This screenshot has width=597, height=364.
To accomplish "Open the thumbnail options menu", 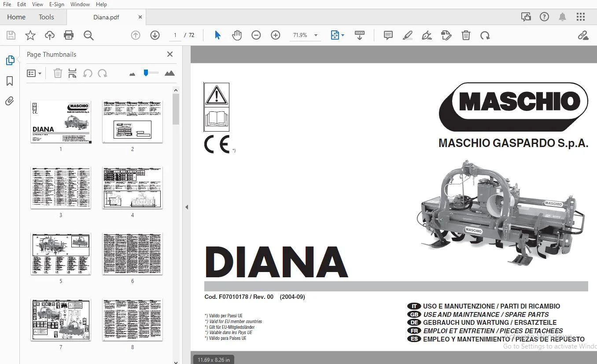I will click(x=34, y=74).
